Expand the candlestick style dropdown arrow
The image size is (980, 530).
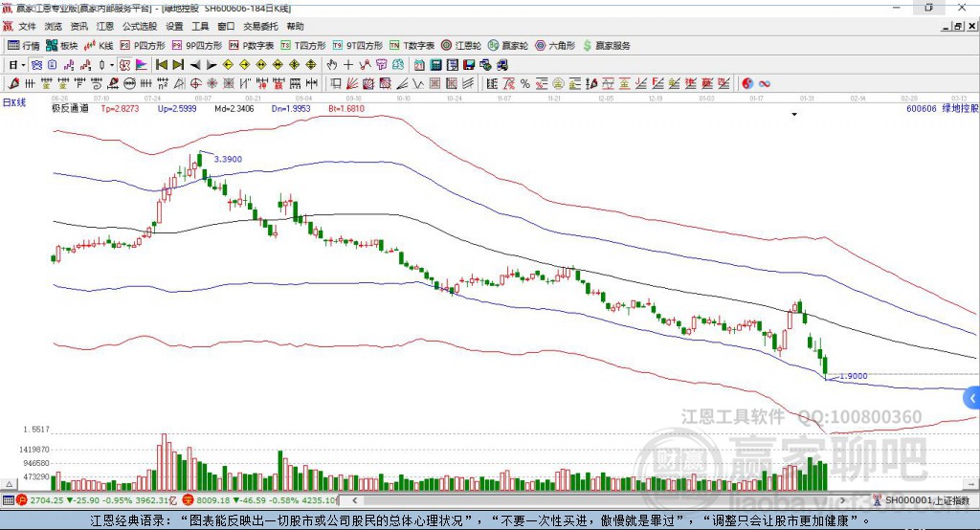[112, 65]
